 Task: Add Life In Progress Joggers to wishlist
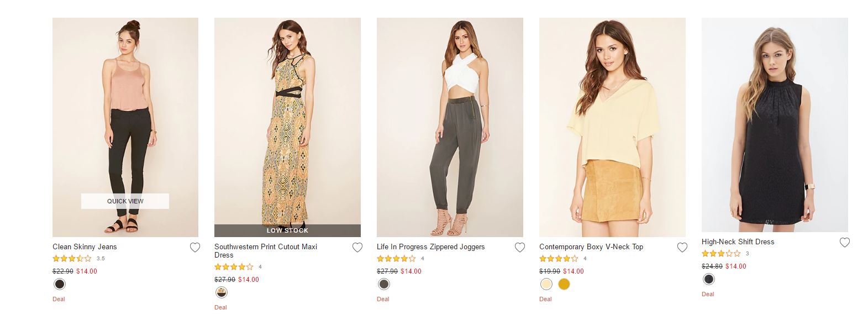pyautogui.click(x=520, y=248)
